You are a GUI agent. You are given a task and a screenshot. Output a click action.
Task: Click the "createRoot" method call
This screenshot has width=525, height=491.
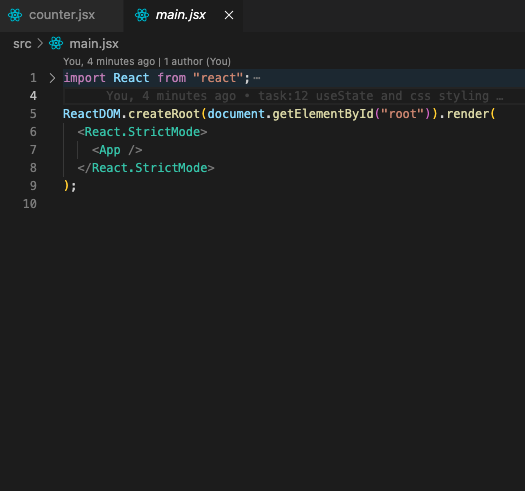[164, 114]
